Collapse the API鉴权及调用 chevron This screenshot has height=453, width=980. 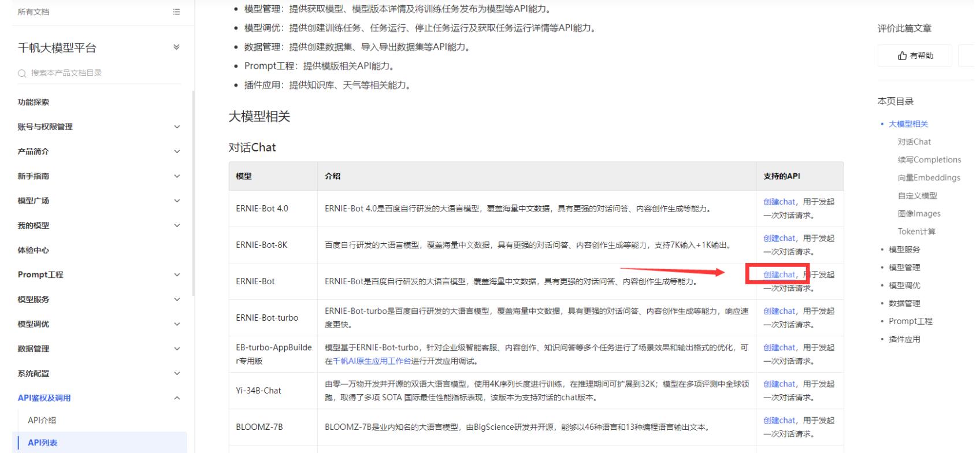pos(177,398)
